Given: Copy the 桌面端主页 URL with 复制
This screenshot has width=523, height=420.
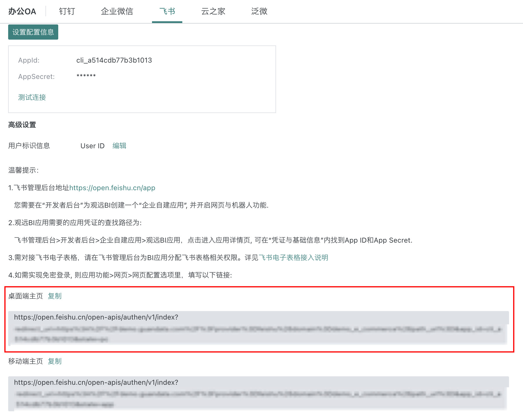Looking at the screenshot, I should coord(55,296).
